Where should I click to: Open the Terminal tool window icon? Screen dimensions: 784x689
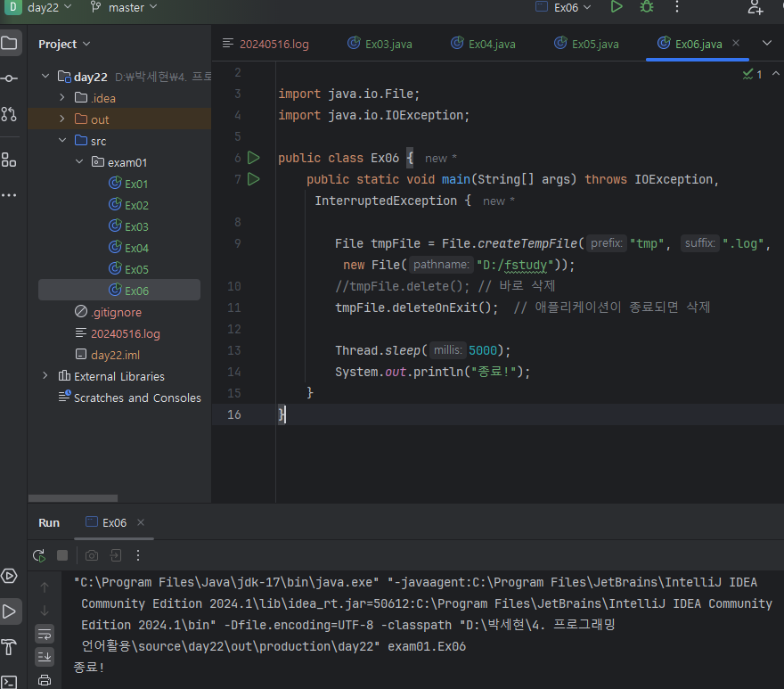9,682
